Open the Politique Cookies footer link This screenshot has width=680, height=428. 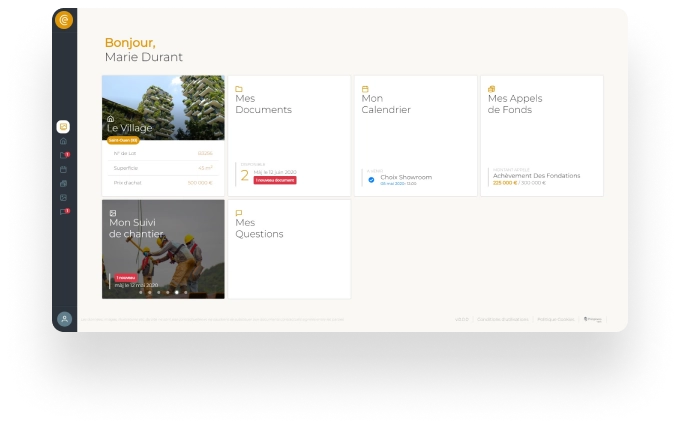pos(555,320)
